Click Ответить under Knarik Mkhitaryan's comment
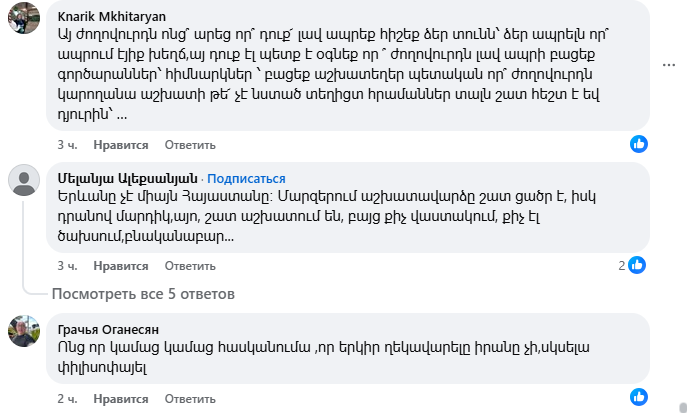Viewport: 687px width, 413px height. pyautogui.click(x=189, y=144)
